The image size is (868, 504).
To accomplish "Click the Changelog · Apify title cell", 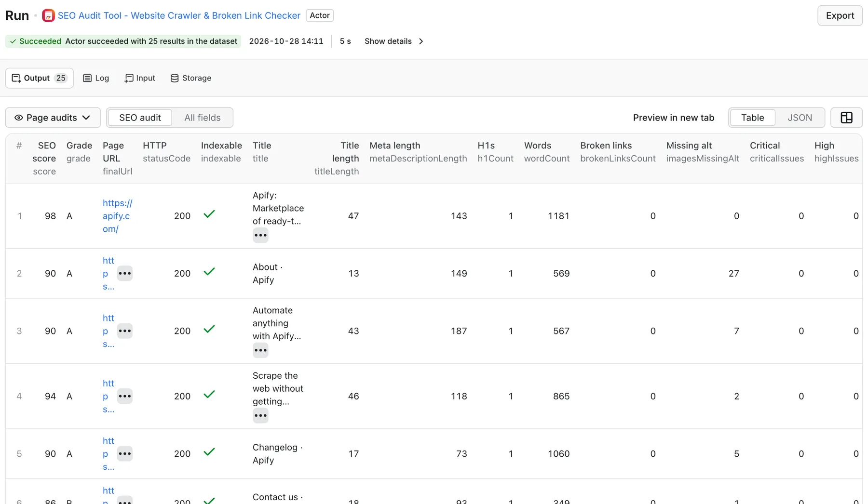I will tap(277, 453).
